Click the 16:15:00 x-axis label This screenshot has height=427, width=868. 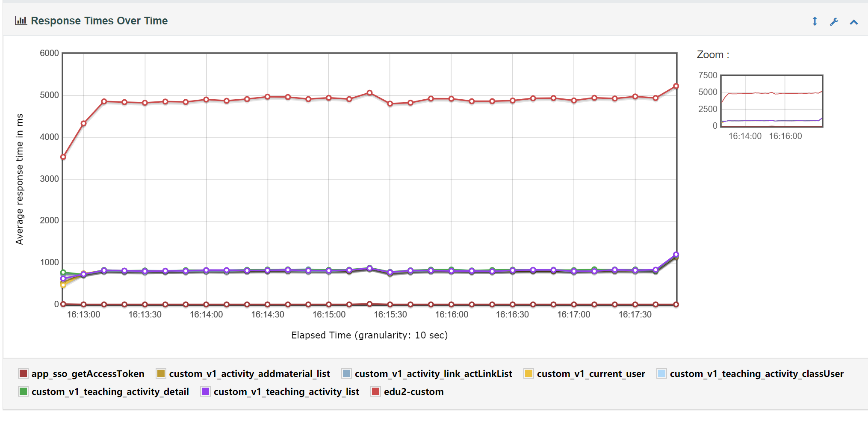coord(329,314)
